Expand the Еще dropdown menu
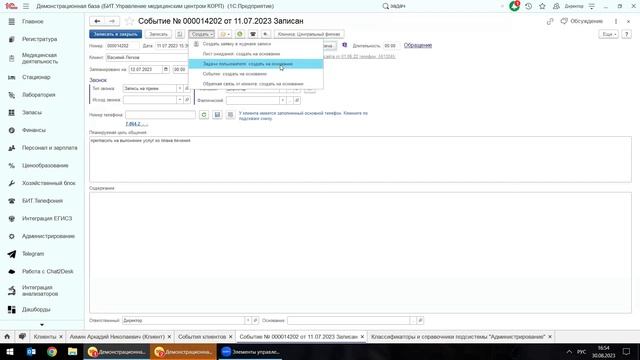640x360 pixels. [x=608, y=34]
